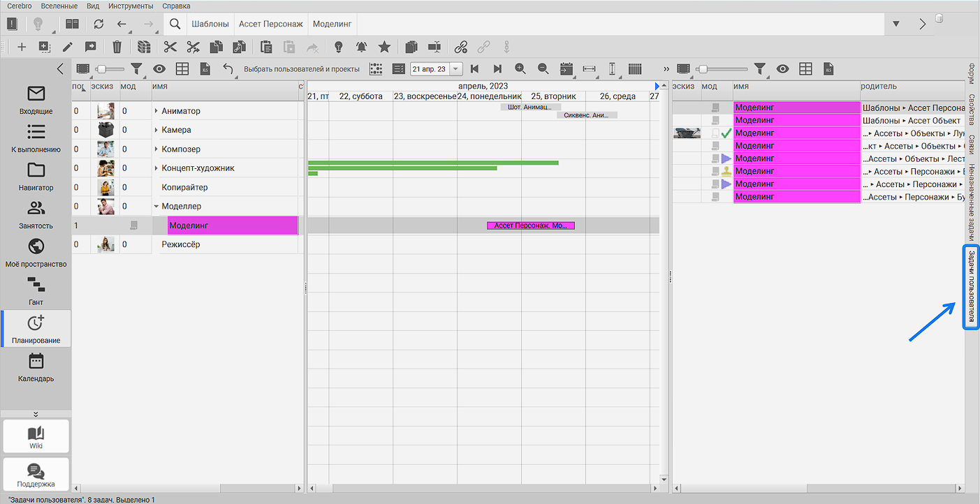Click the pencil edit task icon
Image resolution: width=980 pixels, height=504 pixels.
click(x=67, y=47)
